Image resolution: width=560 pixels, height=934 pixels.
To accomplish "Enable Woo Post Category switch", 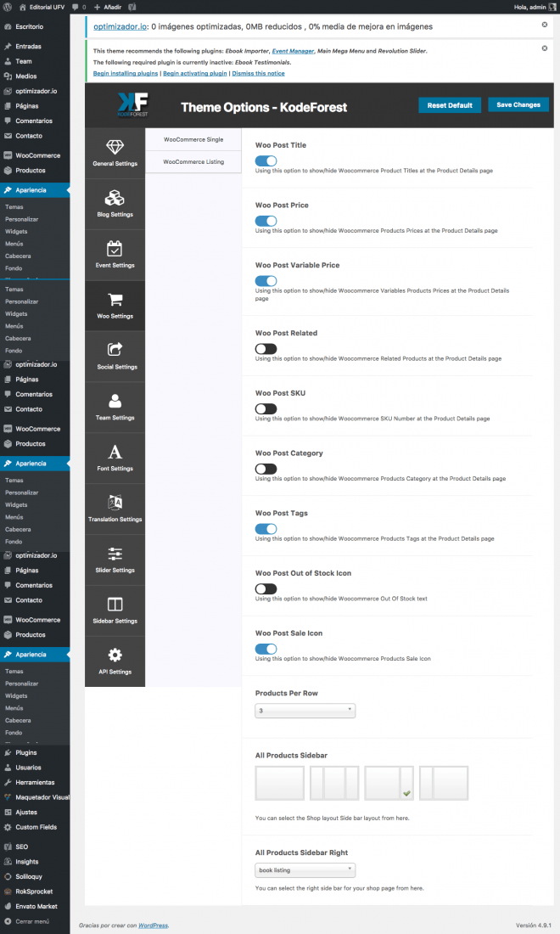I will (x=266, y=470).
